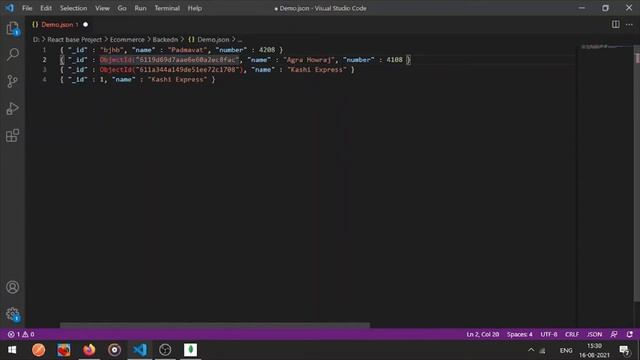This screenshot has width=640, height=360.
Task: Change encoding via UTF-8 indicator
Action: click(549, 334)
